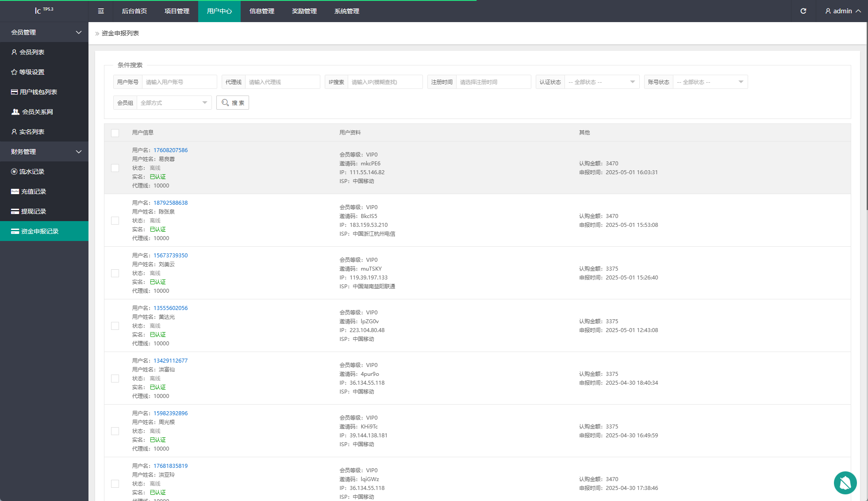The height and width of the screenshot is (501, 868).
Task: Open 流水记录 yen icon item
Action: point(14,172)
